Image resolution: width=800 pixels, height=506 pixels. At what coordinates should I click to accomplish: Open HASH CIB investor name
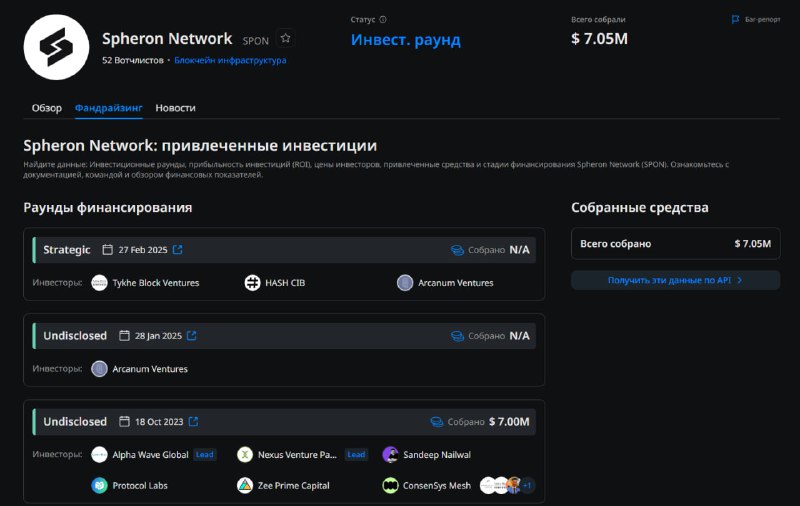point(285,283)
